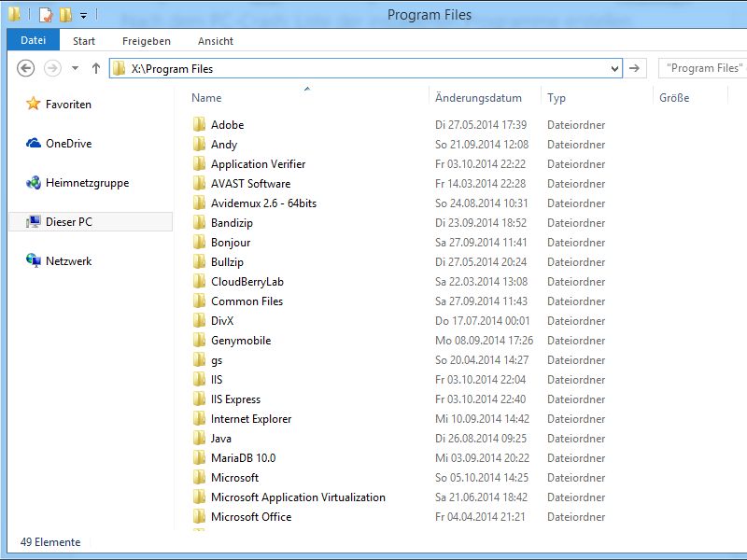Click the Properties icon in quick access toolbar
This screenshot has width=747, height=560.
45,15
